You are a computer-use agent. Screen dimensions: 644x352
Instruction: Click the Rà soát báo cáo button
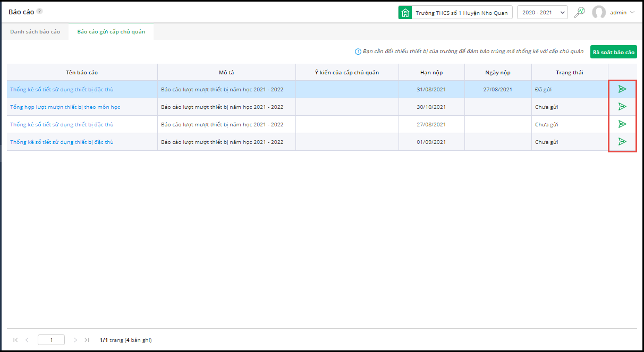(x=614, y=52)
